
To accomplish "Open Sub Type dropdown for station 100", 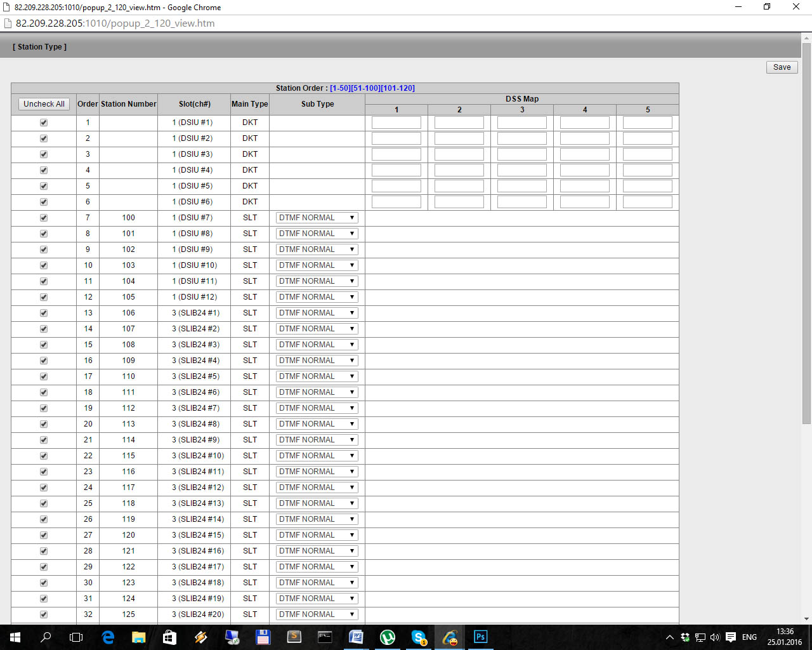I will [317, 218].
